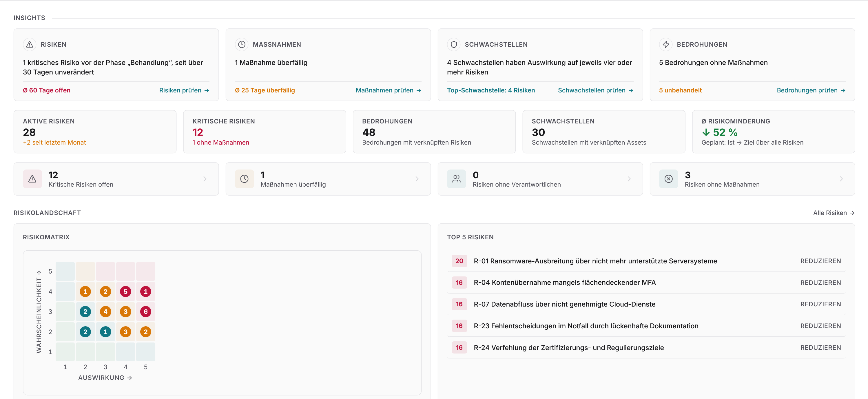Click the Ø 60 Tage offen text
Image resolution: width=868 pixels, height=399 pixels.
coord(46,90)
